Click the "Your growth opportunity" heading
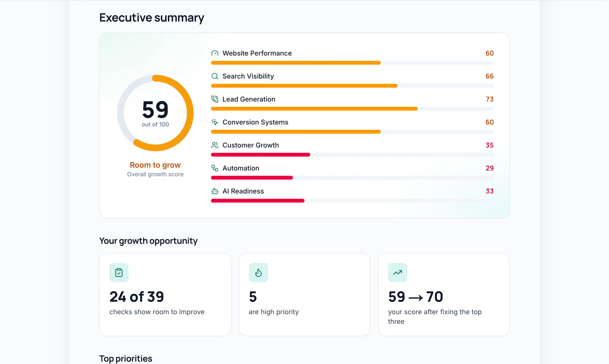The height and width of the screenshot is (364, 609). [x=148, y=241]
